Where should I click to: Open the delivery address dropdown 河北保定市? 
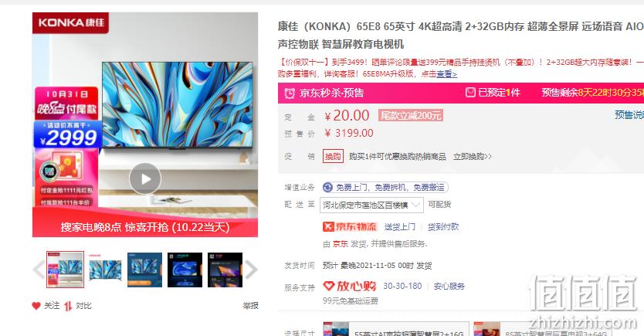tap(371, 205)
